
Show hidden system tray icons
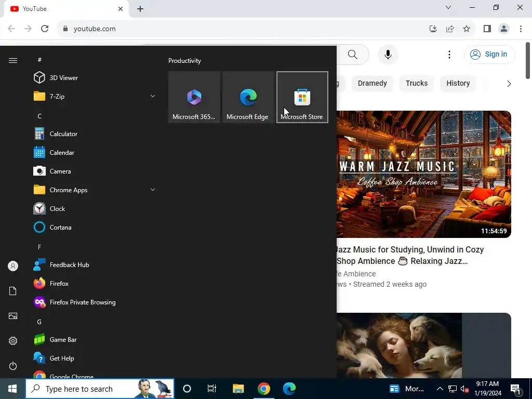pyautogui.click(x=440, y=389)
